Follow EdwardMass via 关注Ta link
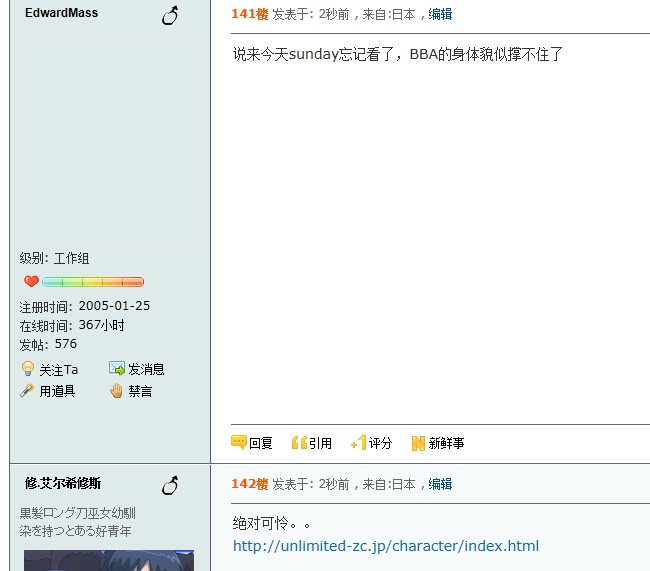Image resolution: width=650 pixels, height=571 pixels. point(58,369)
